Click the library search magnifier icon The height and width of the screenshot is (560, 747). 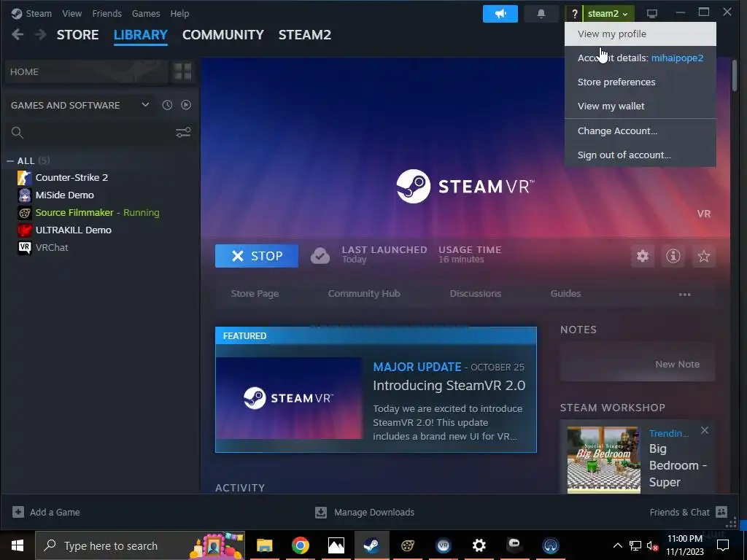pyautogui.click(x=18, y=133)
